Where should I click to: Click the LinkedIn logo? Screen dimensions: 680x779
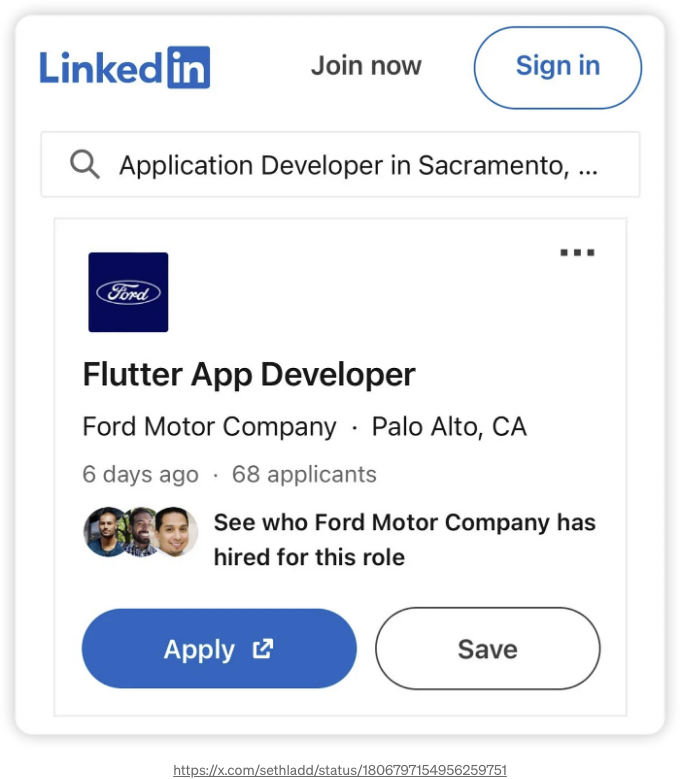click(x=125, y=68)
